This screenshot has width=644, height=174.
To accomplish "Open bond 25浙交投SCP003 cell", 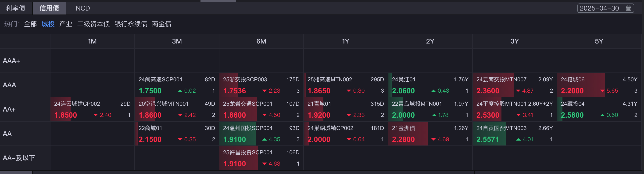I will 261,85.
